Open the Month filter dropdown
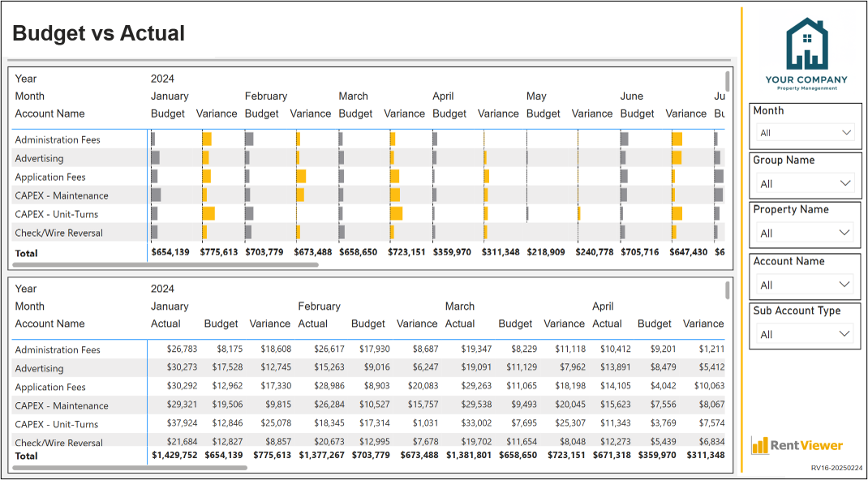 point(806,133)
